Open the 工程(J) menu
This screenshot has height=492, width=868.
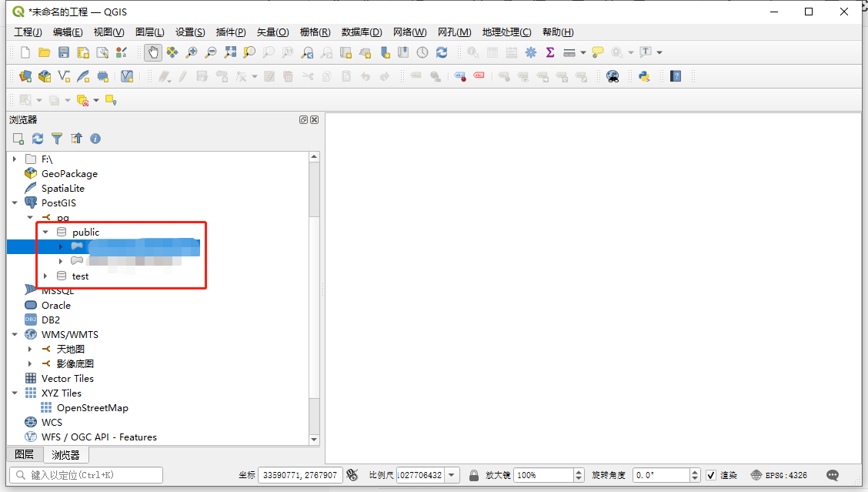click(28, 32)
